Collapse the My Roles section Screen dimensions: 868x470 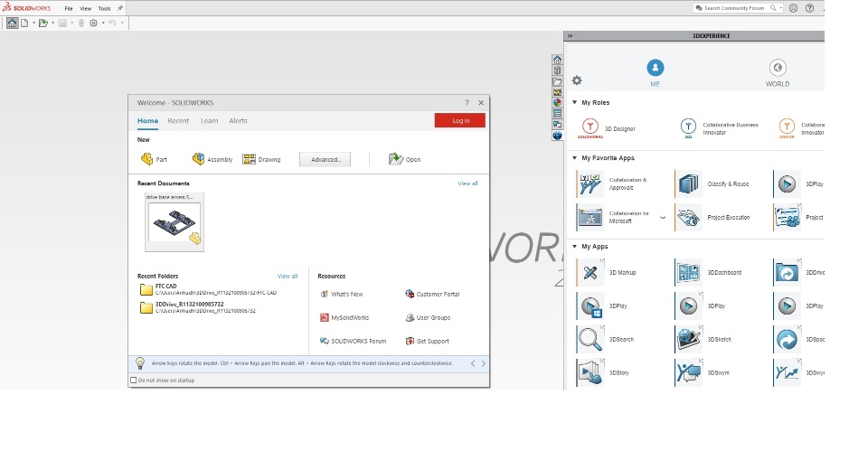click(575, 102)
